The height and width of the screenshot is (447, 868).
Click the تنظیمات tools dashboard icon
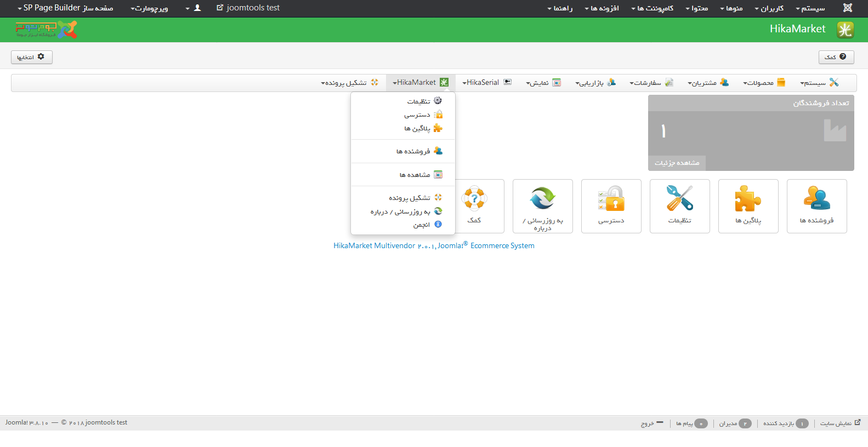coord(679,205)
